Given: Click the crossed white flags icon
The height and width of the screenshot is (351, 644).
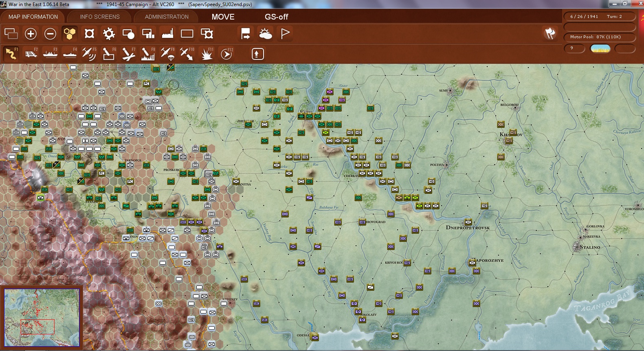Looking at the screenshot, I should click(550, 33).
